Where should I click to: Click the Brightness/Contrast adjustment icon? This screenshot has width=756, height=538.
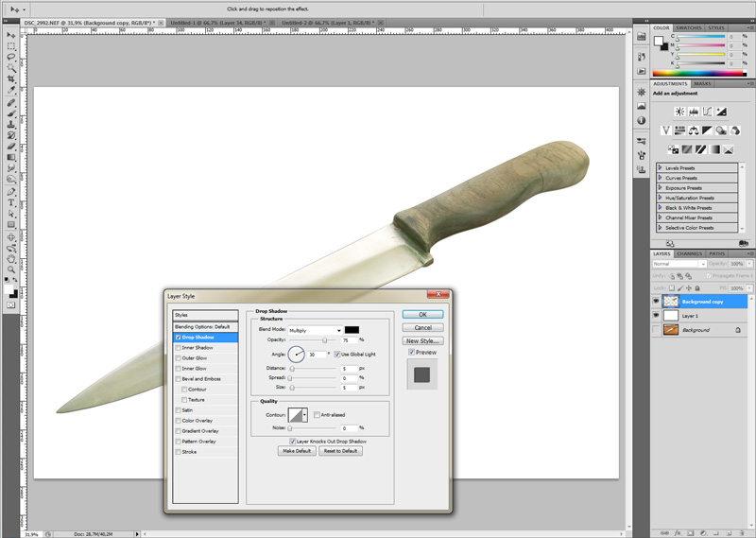point(679,112)
